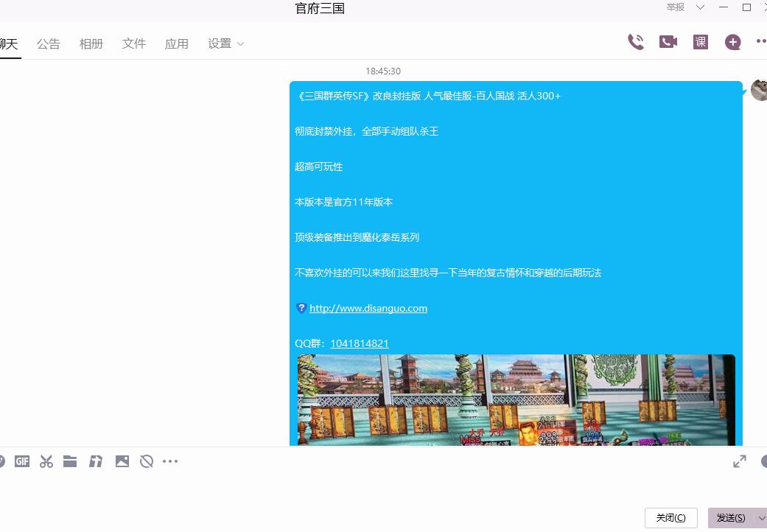Open the group class (课) icon
The height and width of the screenshot is (532, 767).
tap(701, 42)
